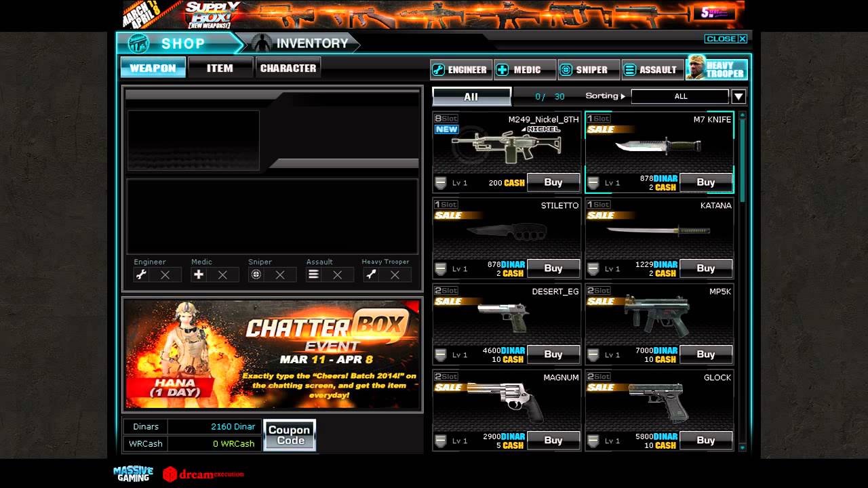Select the Item category tab
Image resolution: width=868 pixels, height=488 pixels.
(x=220, y=68)
